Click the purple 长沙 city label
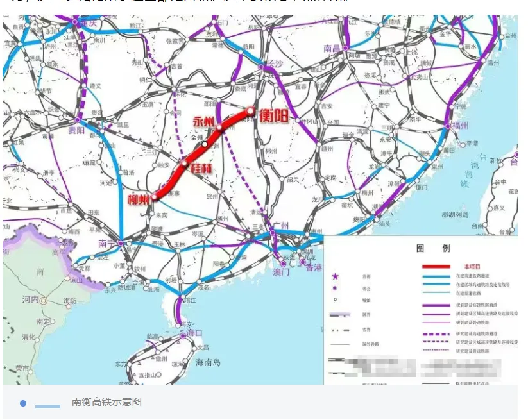This screenshot has height=420, width=528. (275, 63)
